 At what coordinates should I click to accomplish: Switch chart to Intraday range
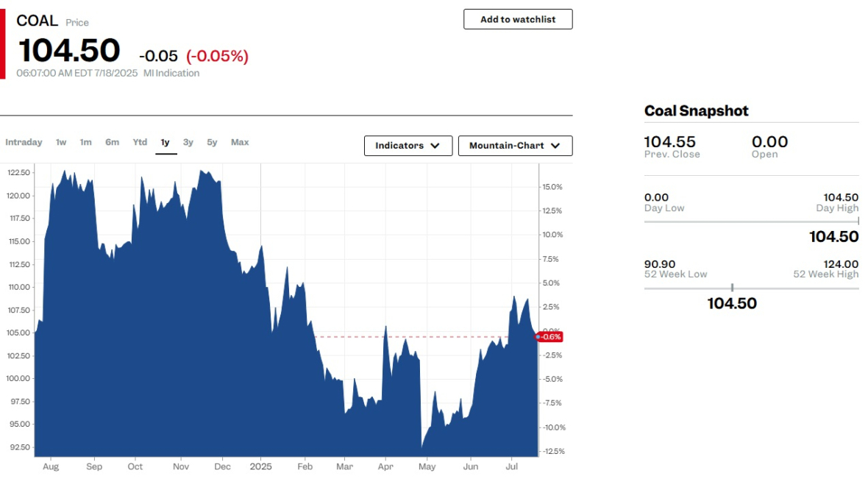[24, 142]
